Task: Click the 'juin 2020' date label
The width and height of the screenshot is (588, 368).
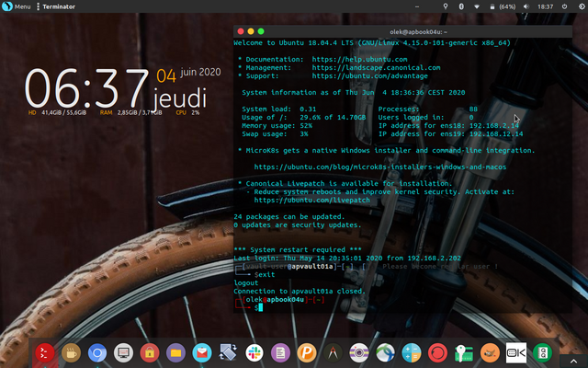Action: (200, 72)
